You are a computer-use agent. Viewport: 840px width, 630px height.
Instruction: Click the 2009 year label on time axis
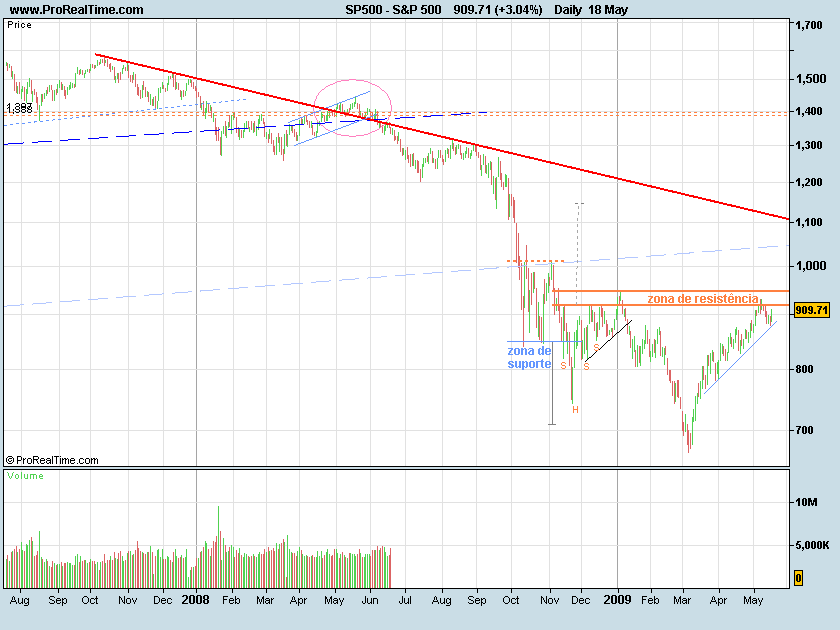(617, 599)
